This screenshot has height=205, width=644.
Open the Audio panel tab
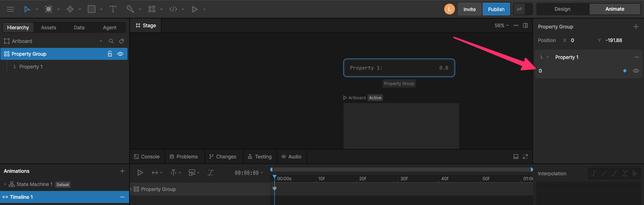tap(291, 157)
